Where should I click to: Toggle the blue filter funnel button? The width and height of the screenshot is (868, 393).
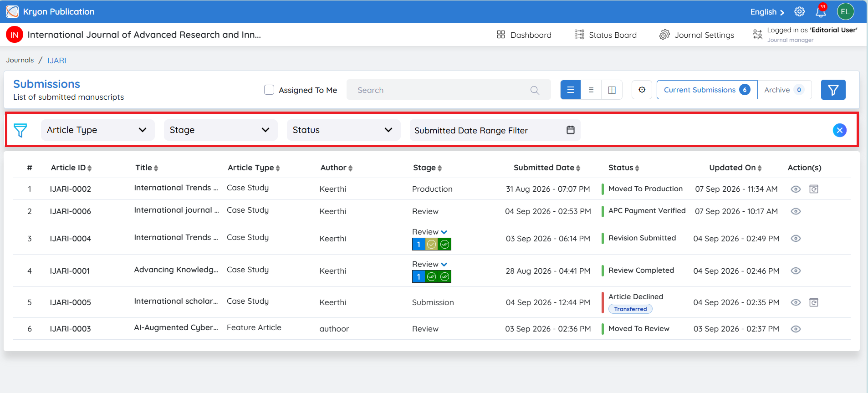833,90
